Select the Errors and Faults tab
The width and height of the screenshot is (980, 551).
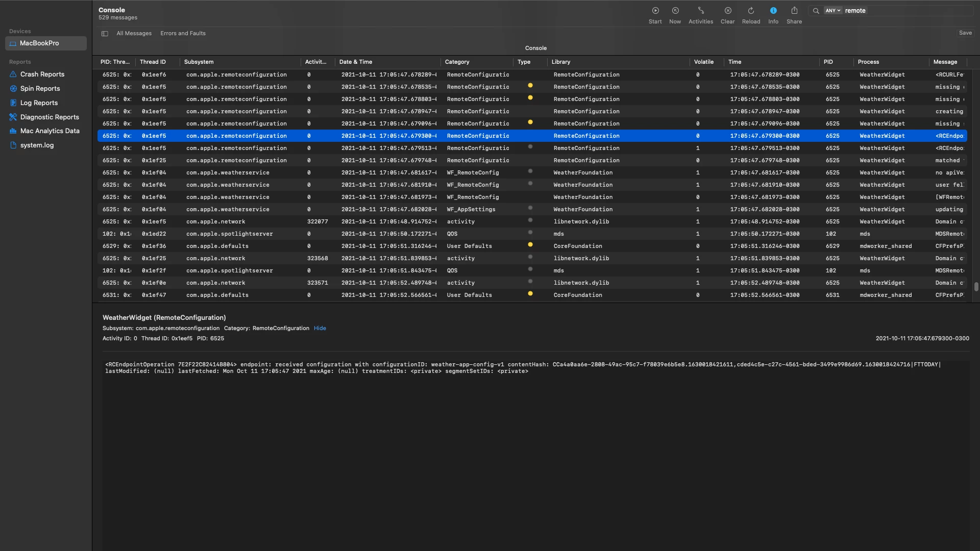[183, 34]
